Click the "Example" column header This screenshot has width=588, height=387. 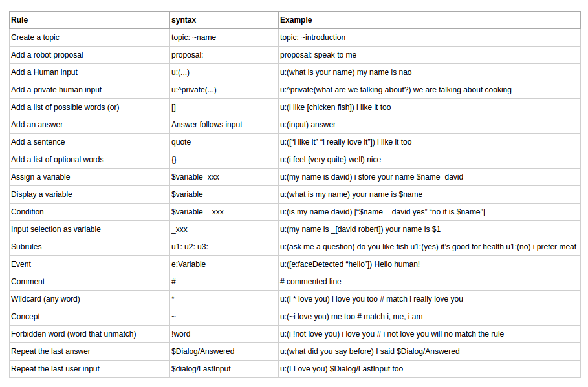pos(296,20)
